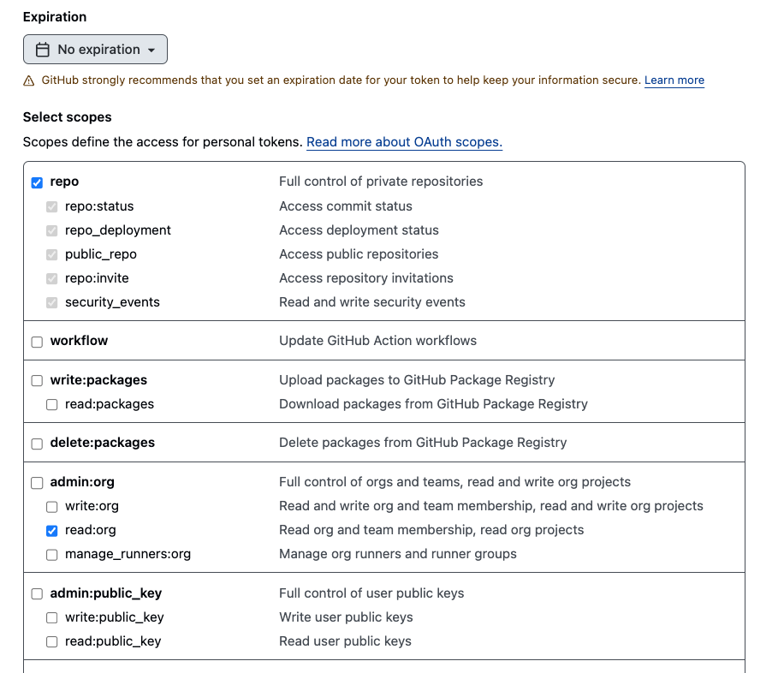Click the warning triangle icon

point(29,80)
